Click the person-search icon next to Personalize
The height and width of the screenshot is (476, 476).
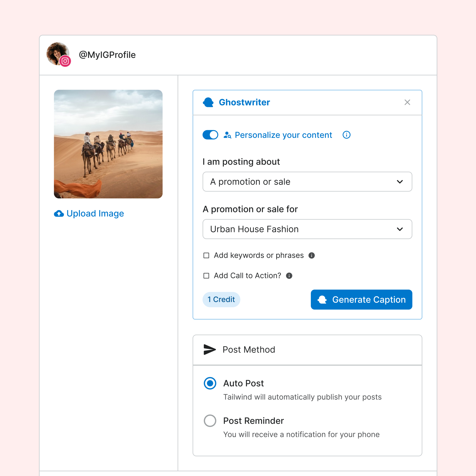(227, 135)
